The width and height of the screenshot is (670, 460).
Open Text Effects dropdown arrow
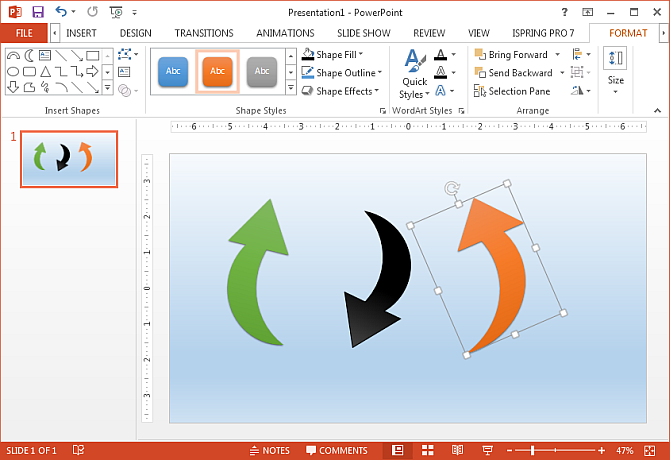452,91
